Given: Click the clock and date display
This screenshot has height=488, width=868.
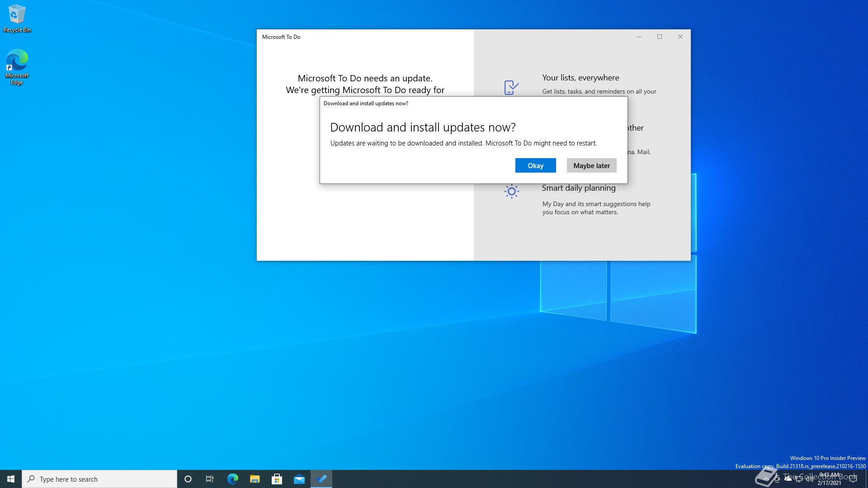Looking at the screenshot, I should [829, 479].
